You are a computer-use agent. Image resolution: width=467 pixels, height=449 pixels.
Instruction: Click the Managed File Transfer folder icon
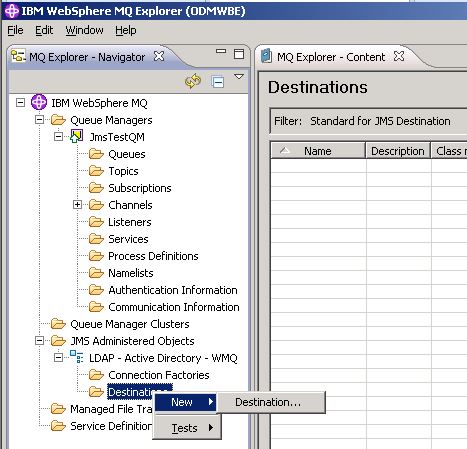click(x=58, y=409)
